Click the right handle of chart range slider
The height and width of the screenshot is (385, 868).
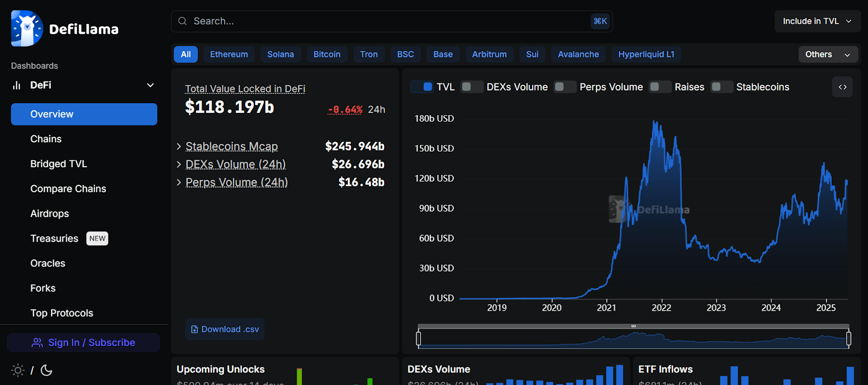tap(848, 339)
